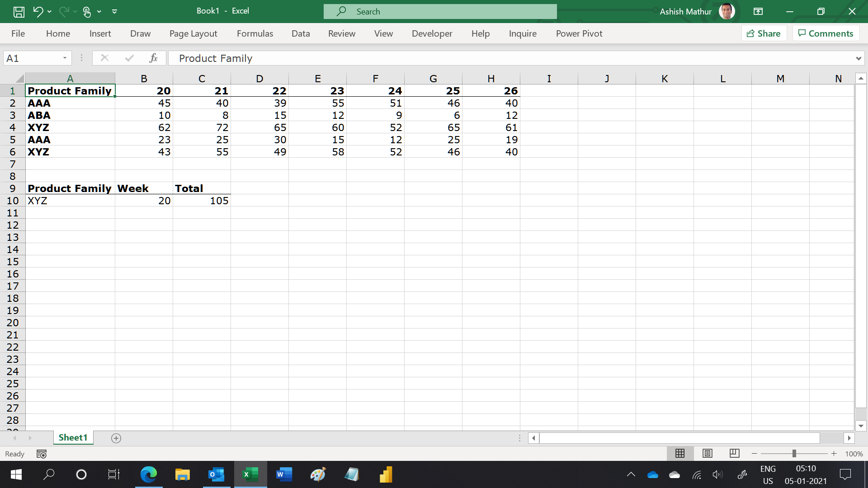Screen dimensions: 868x488
Task: Click the Select All corner triangle
Action: pyautogui.click(x=19, y=79)
